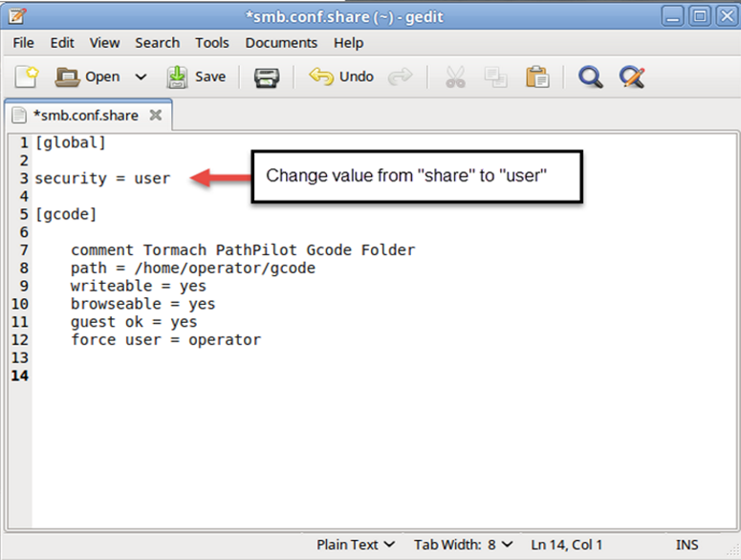
Task: Open the File menu
Action: pyautogui.click(x=24, y=42)
